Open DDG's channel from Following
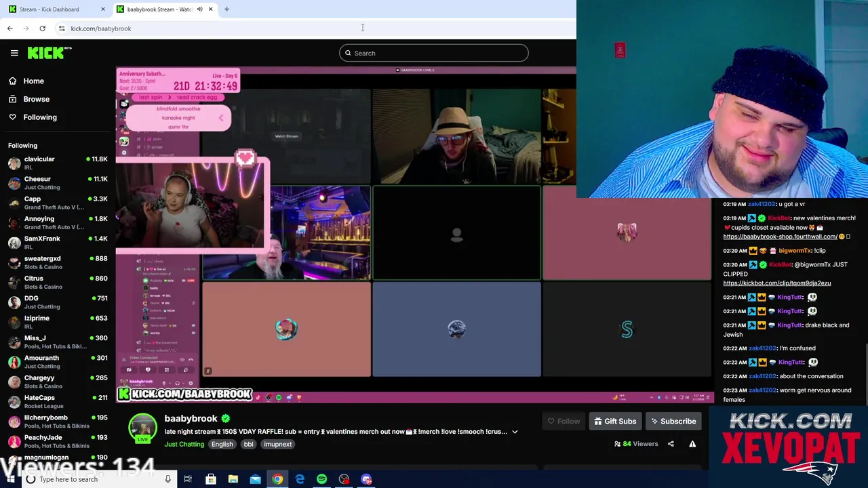868x488 pixels. coord(58,302)
